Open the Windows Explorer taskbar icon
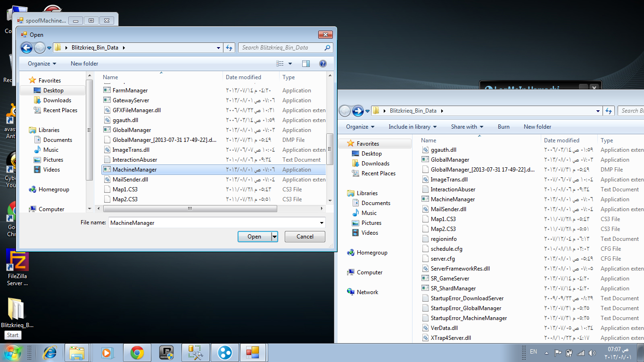 pyautogui.click(x=77, y=353)
